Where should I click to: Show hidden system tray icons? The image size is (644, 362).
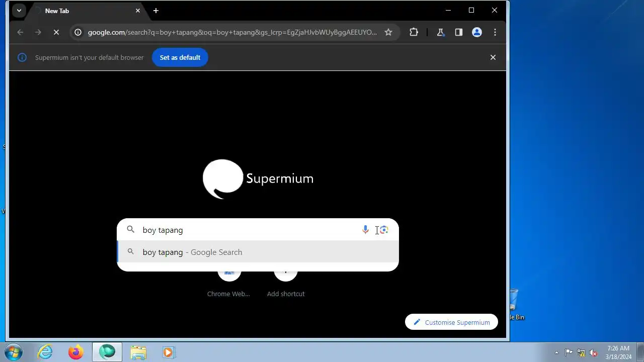coord(556,352)
